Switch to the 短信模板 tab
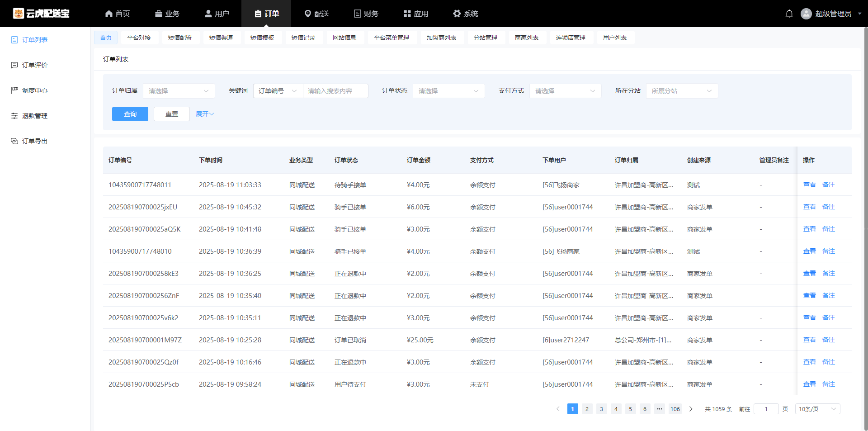 point(262,38)
